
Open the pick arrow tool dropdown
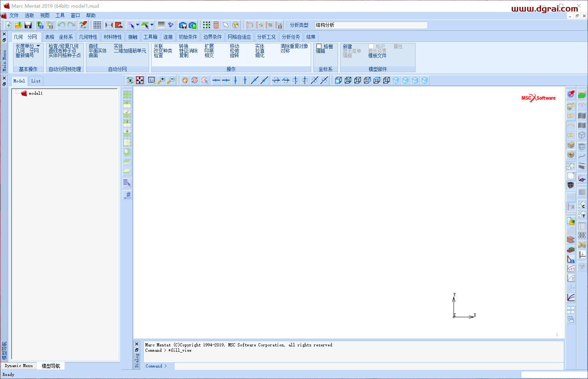pyautogui.click(x=137, y=25)
